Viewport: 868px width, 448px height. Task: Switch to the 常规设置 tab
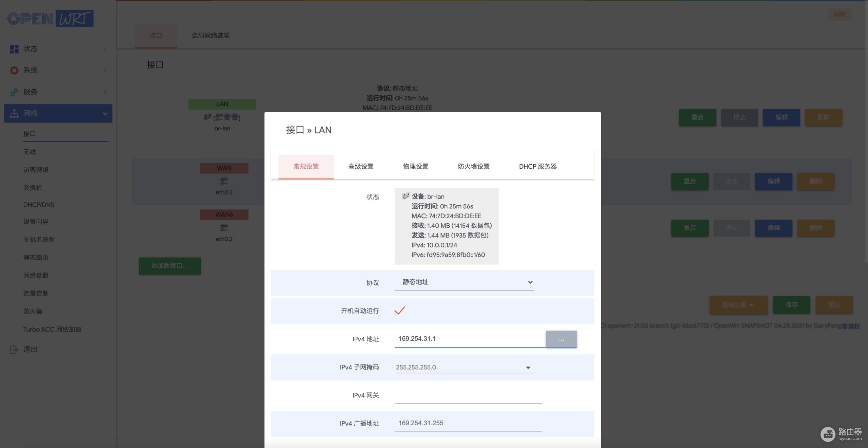[306, 166]
